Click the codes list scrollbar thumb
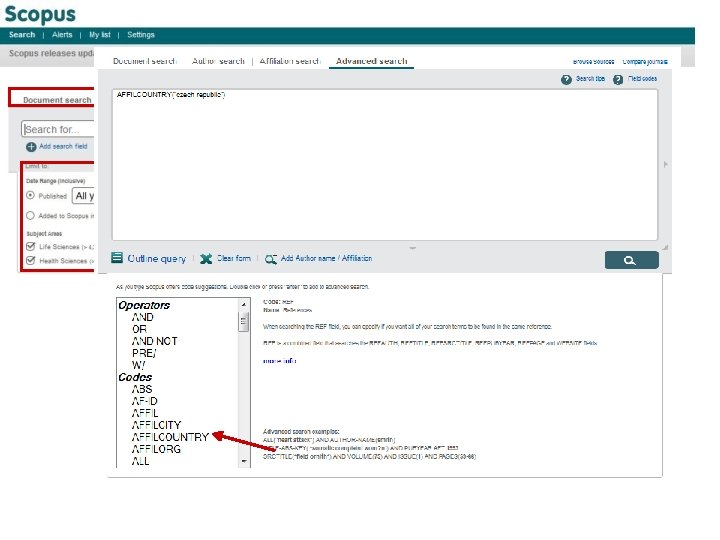This screenshot has width=720, height=540. coord(243,321)
